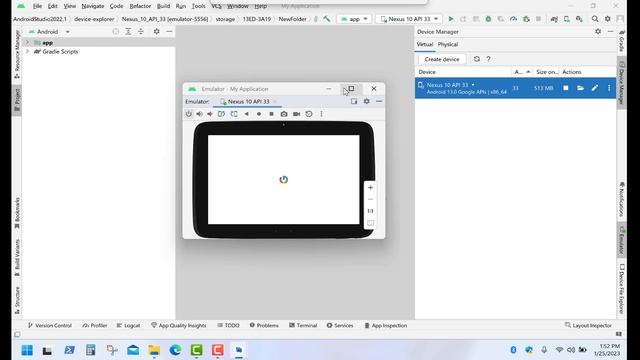Screen dimensions: 640x360
Task: Hide the emulator tool window
Action: 379,101
